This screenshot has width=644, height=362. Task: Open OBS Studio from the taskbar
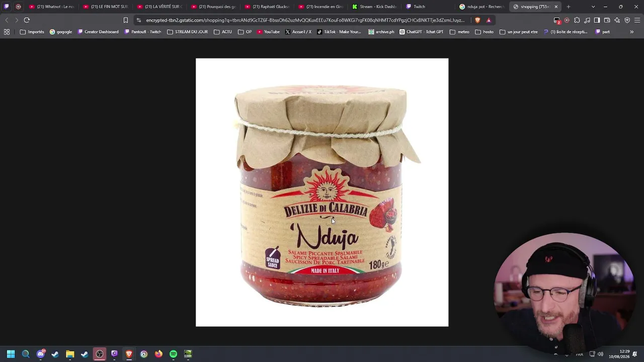tap(100, 354)
